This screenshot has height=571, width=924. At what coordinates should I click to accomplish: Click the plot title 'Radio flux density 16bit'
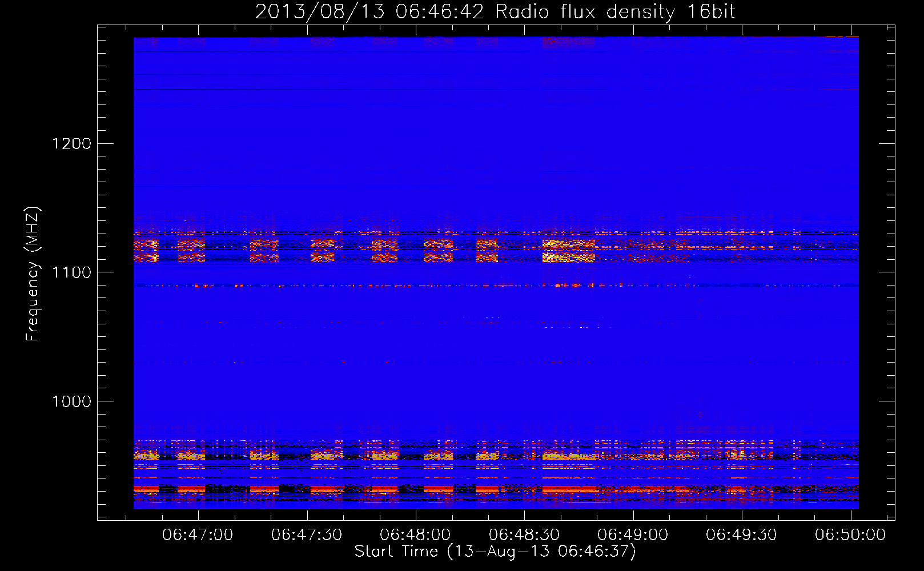point(616,12)
